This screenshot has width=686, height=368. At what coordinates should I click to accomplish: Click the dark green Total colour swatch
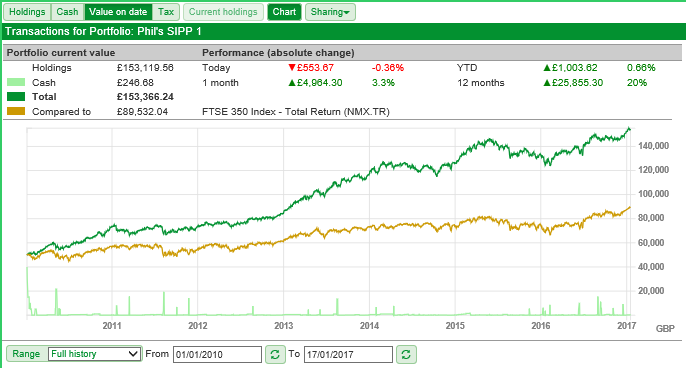16,97
